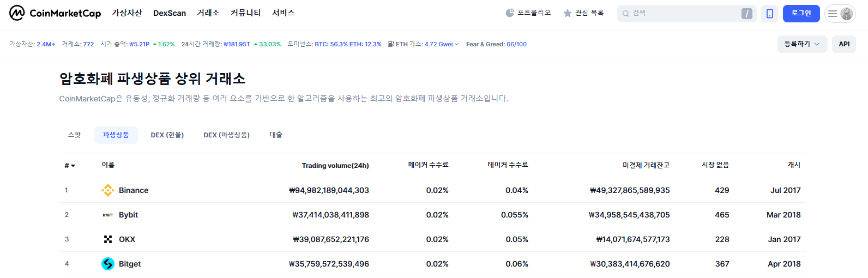Screen dimensions: 868x278
Task: Focus the 검색 search input field
Action: 686,14
